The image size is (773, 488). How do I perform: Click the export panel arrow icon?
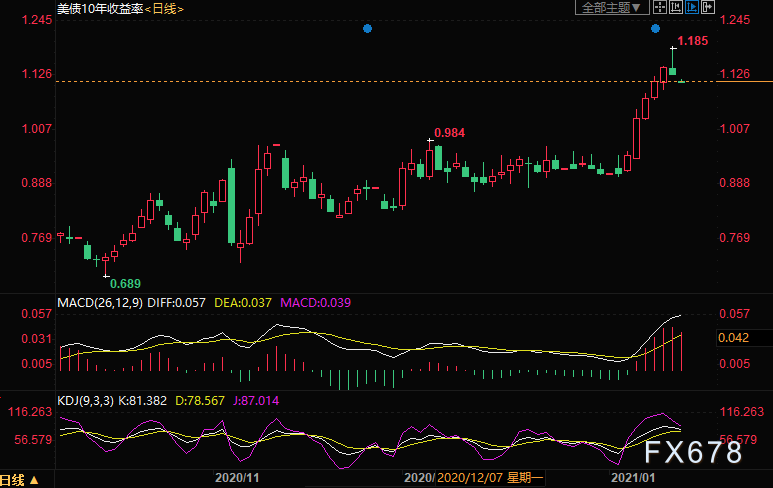click(708, 7)
